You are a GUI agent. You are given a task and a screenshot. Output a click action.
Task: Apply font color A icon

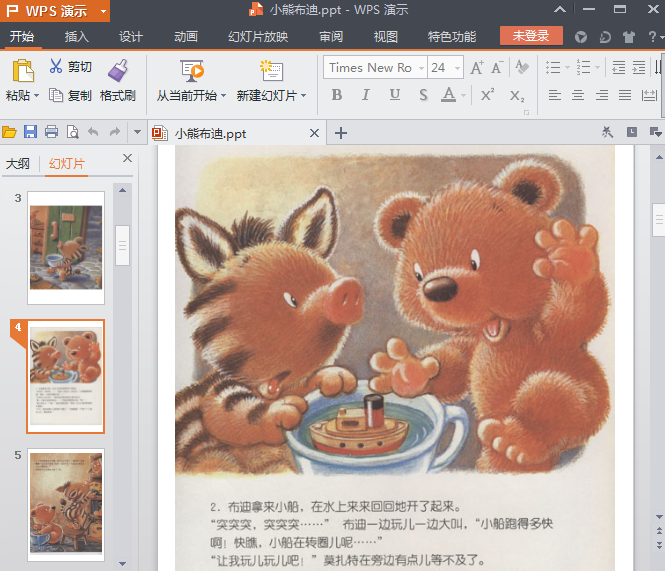[x=448, y=95]
